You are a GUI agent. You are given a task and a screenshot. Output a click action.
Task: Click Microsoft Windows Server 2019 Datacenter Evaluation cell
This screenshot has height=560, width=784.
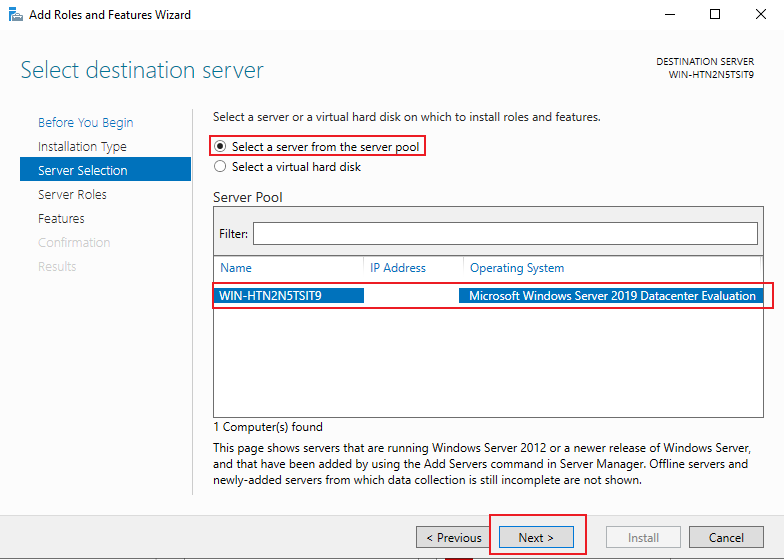coord(612,296)
